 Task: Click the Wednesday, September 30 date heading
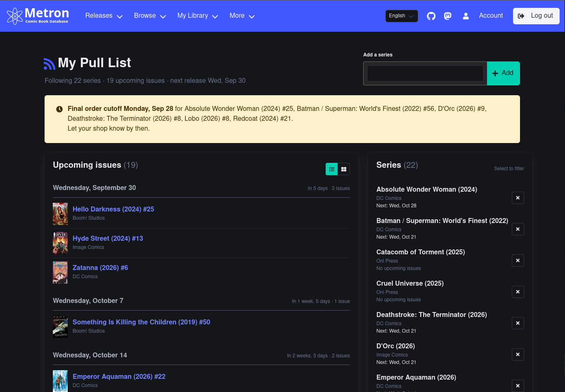click(95, 188)
